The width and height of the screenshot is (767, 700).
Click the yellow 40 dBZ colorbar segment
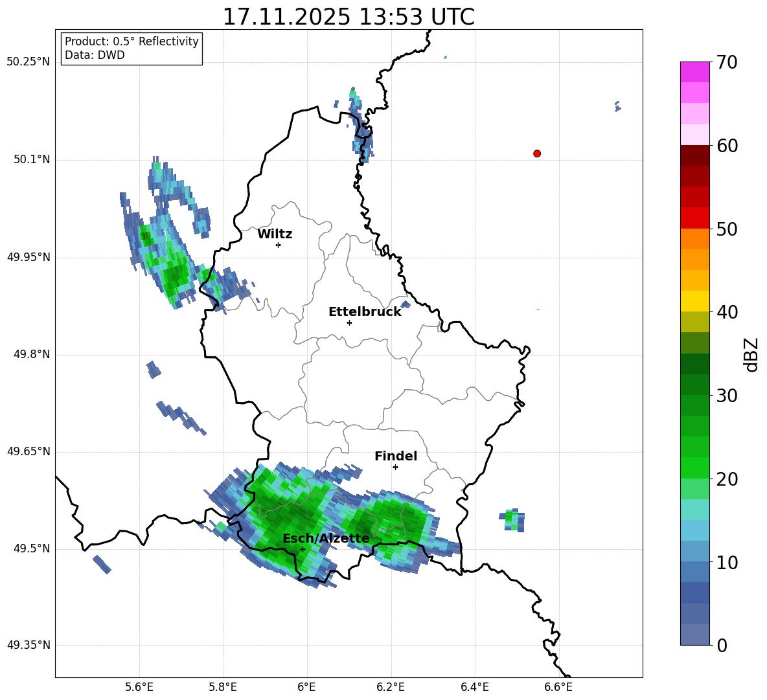[x=694, y=302]
